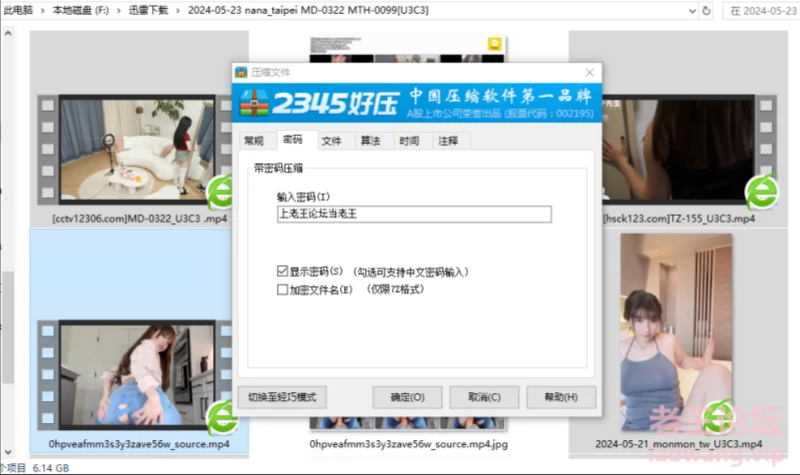Click the file name [hsck123.com]TZ-155_U3C3.mp4
The width and height of the screenshot is (800, 475).
[x=679, y=218]
